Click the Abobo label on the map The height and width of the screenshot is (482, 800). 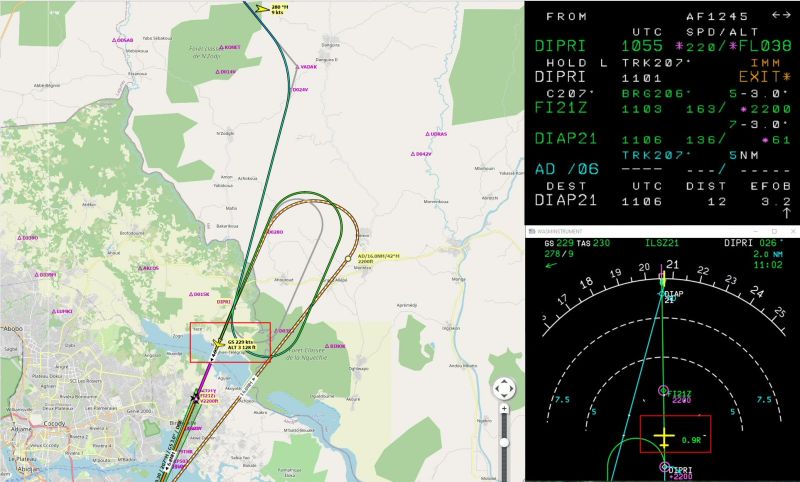coord(13,329)
